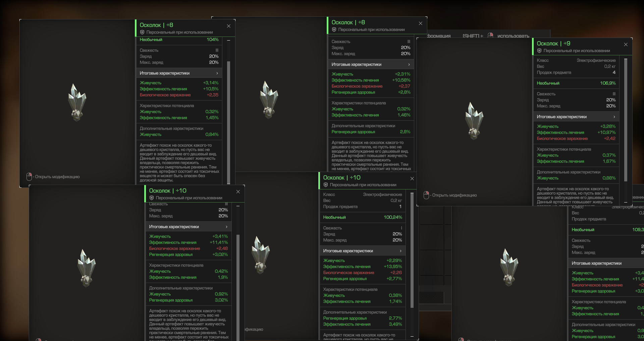The image size is (644, 341).
Task: Click shield icon in Осколок +8 panel showing 104%
Action: (x=142, y=32)
